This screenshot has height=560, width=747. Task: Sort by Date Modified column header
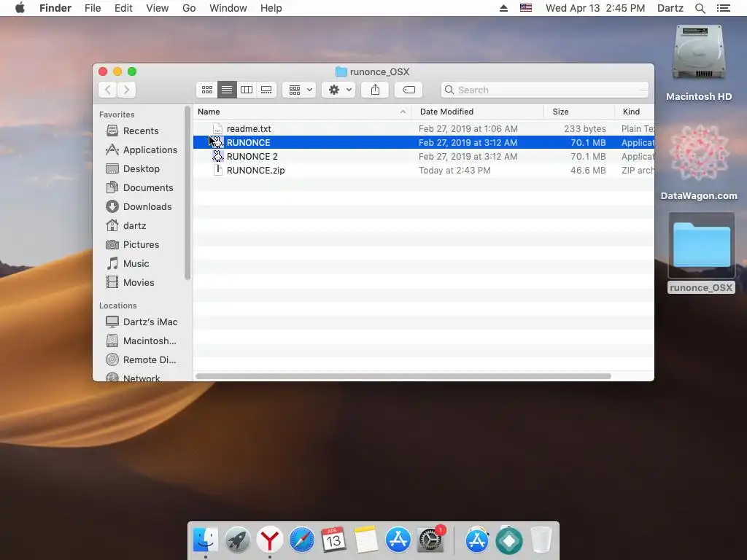tap(478, 112)
